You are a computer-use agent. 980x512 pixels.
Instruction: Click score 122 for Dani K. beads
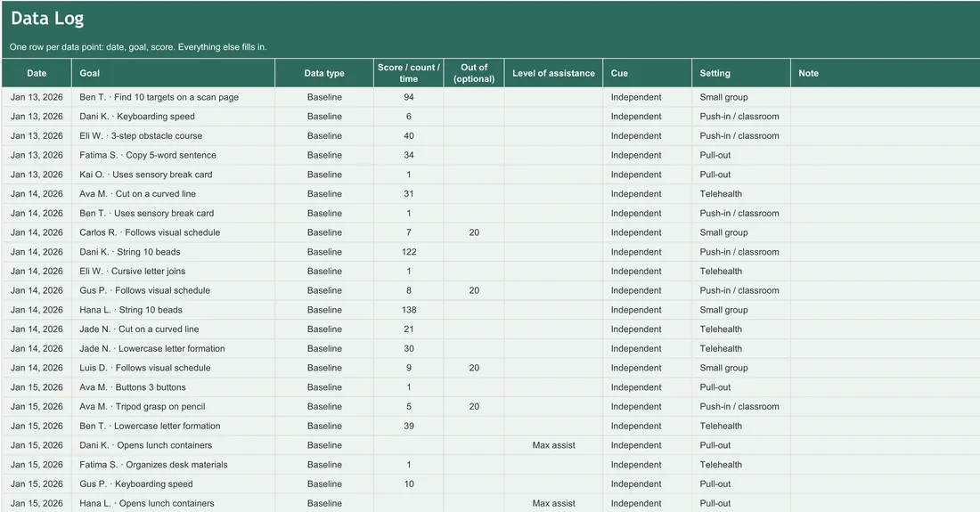point(409,252)
